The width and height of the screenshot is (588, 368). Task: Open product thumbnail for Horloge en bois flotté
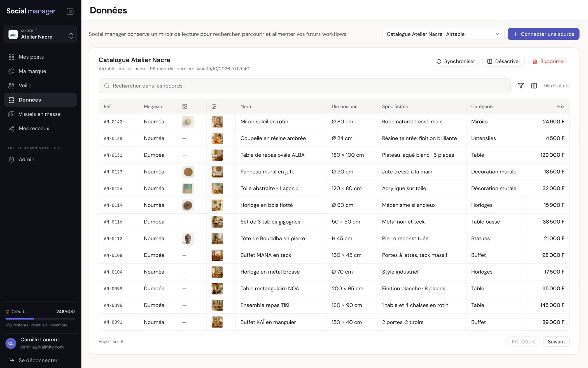[188, 205]
